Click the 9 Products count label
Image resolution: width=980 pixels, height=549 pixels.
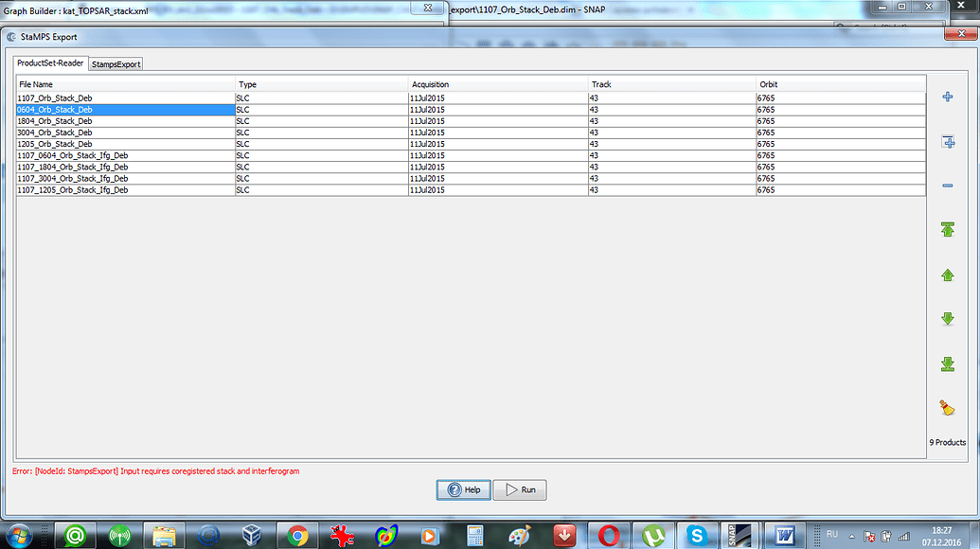(x=948, y=442)
